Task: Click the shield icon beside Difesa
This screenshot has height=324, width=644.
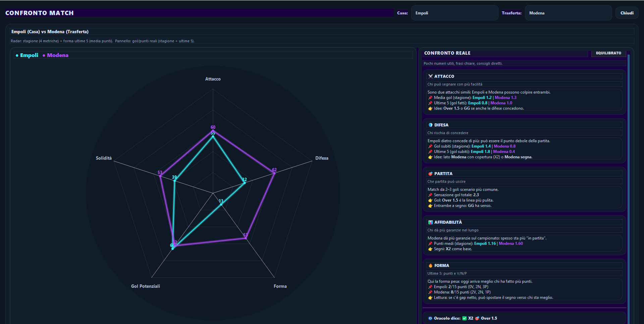Action: pyautogui.click(x=430, y=125)
